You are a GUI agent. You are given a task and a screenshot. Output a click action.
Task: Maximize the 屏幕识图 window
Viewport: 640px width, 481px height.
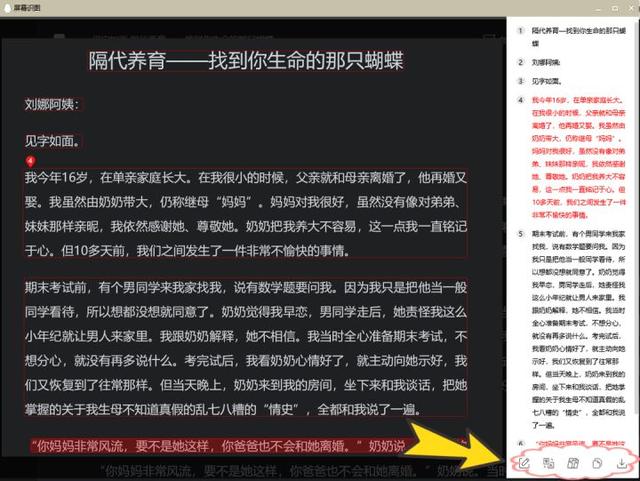(x=615, y=9)
